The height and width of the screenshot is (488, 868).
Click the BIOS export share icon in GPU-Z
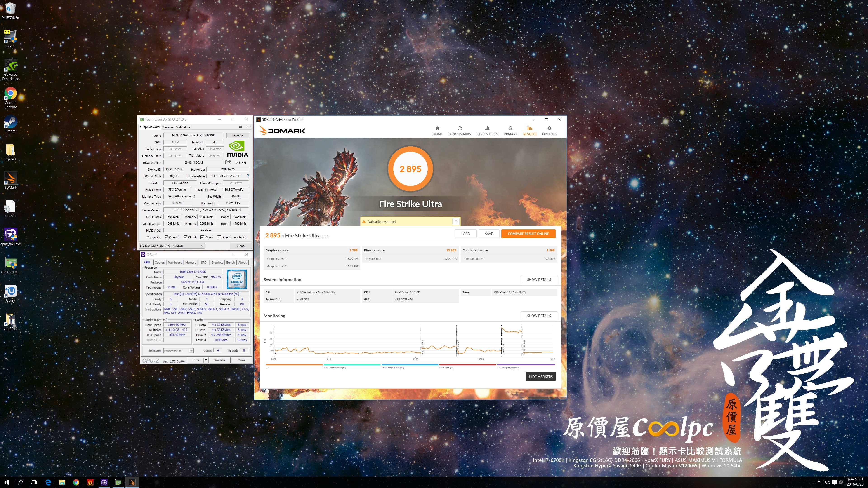(x=228, y=162)
